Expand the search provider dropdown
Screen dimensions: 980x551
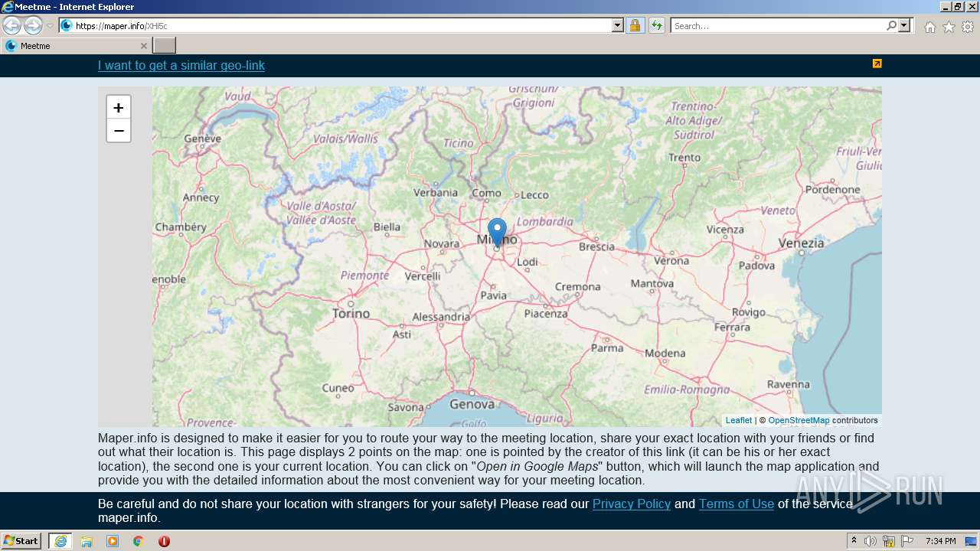tap(904, 25)
